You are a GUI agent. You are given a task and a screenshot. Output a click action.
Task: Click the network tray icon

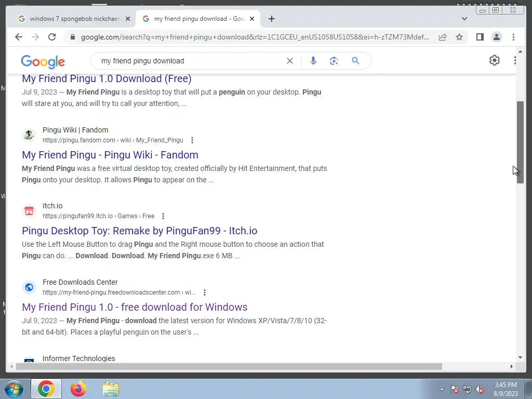[x=467, y=390]
